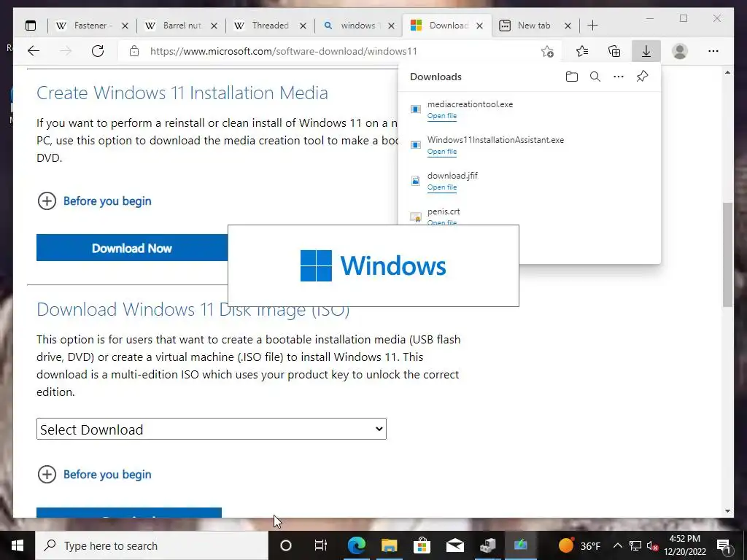Open file link for mediacreationtool.exe
This screenshot has height=560, width=747.
[x=441, y=116]
